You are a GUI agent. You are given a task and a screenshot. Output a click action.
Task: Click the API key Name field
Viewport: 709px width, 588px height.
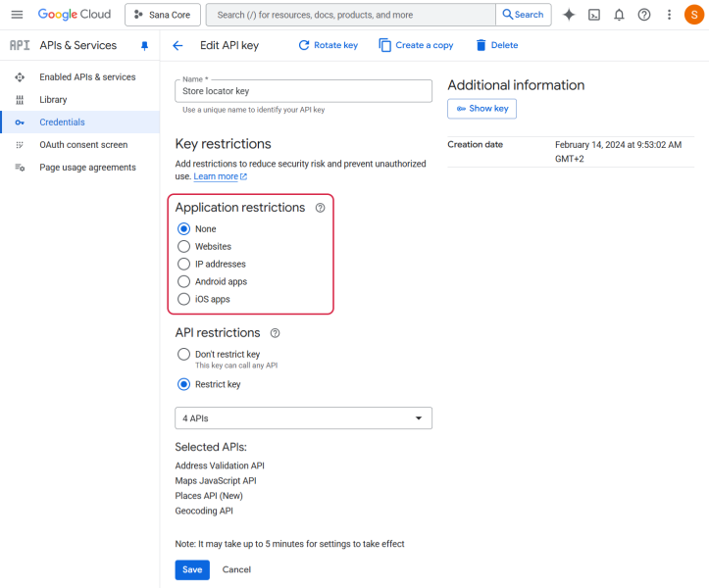(x=303, y=91)
